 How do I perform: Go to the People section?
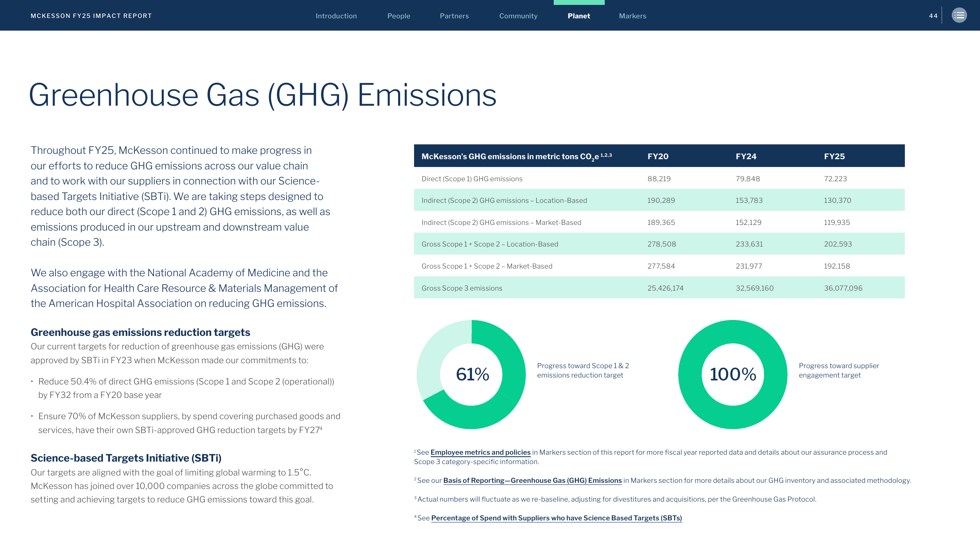tap(399, 16)
